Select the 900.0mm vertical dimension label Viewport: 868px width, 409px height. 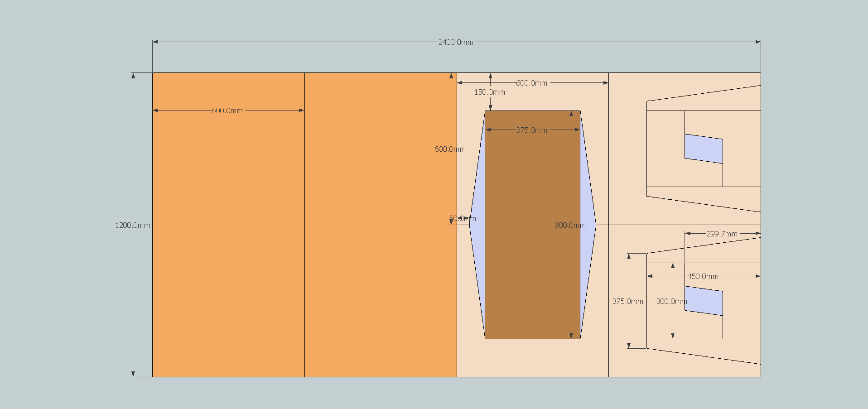[x=569, y=225]
